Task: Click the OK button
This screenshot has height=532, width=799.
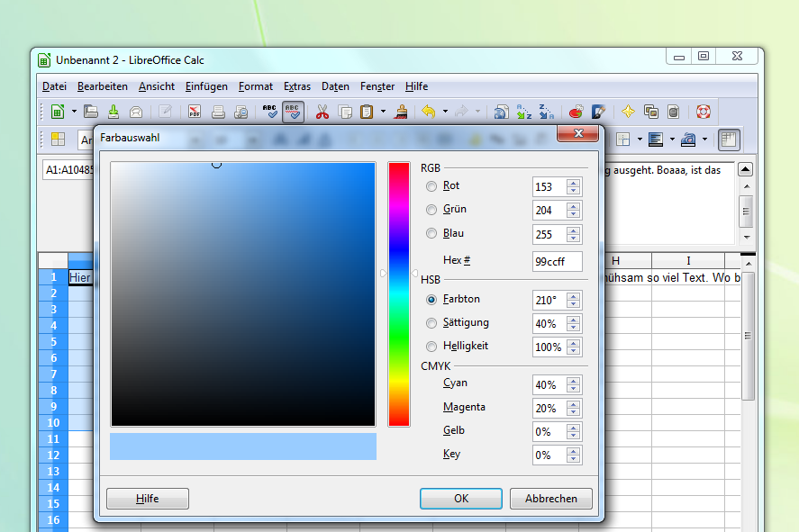Action: 461,499
